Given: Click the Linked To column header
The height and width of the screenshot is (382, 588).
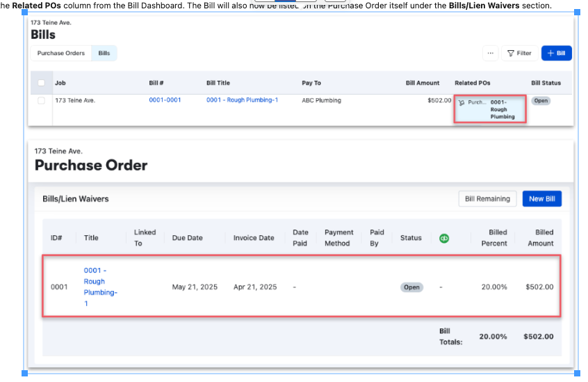Looking at the screenshot, I should tap(145, 238).
